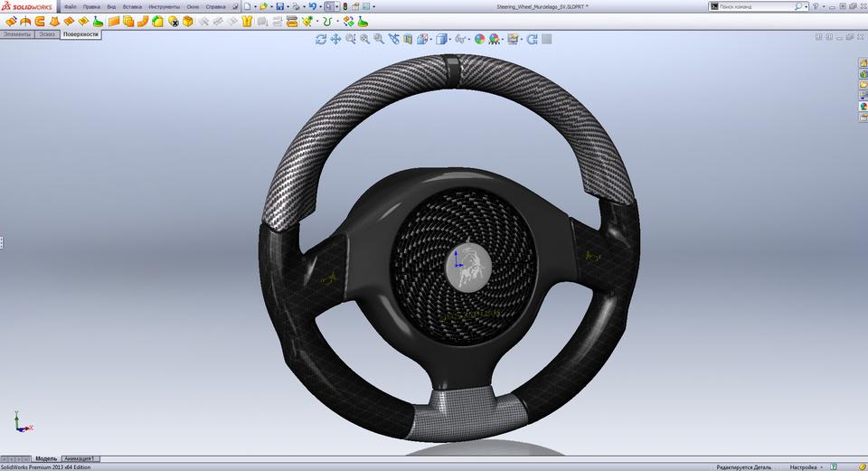This screenshot has height=471, width=868.
Task: Open Display Style box icon
Action: pyautogui.click(x=441, y=39)
